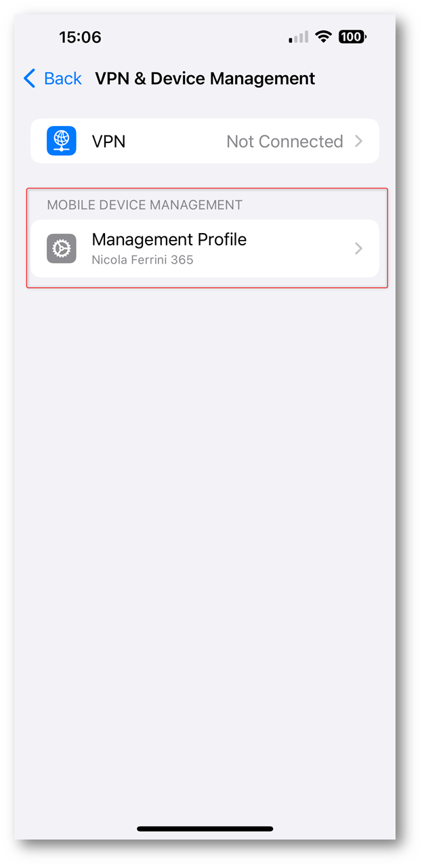424x868 pixels.
Task: Tap the cellular signal bars icon
Action: pos(299,37)
